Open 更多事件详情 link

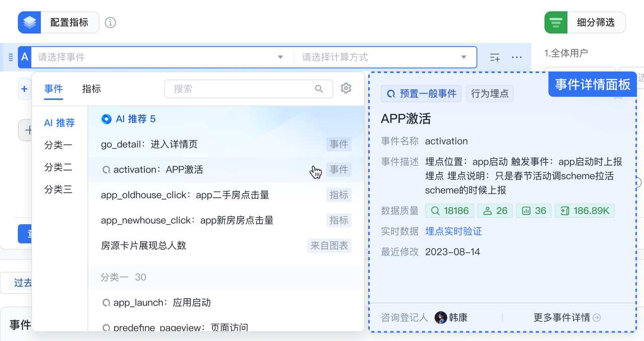(x=567, y=318)
